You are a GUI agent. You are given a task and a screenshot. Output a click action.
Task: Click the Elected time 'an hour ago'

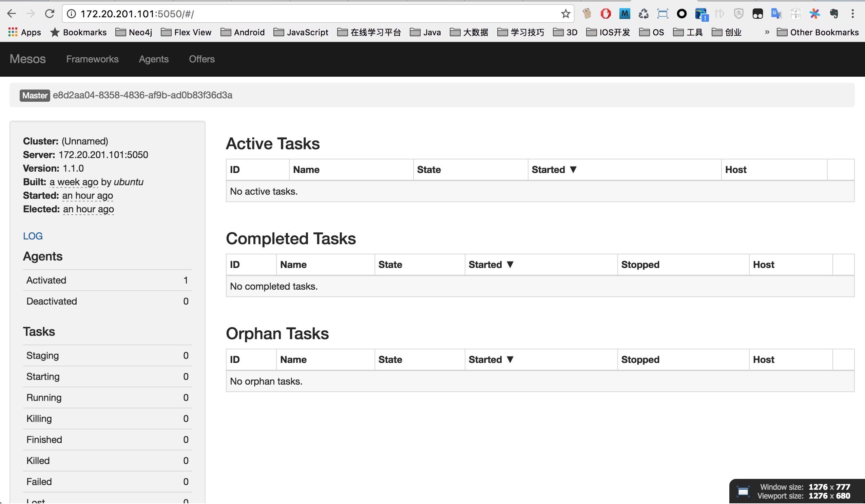[88, 209]
